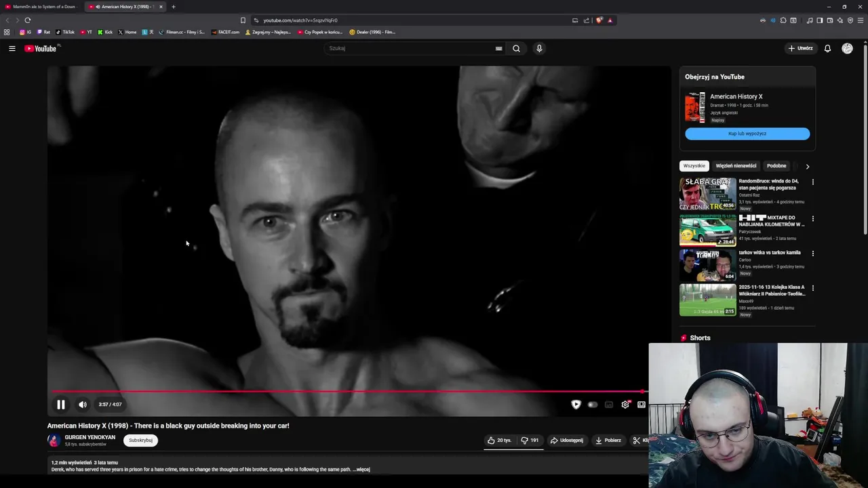Toggle the autoplay switch in player
868x488 pixels.
pyautogui.click(x=593, y=405)
